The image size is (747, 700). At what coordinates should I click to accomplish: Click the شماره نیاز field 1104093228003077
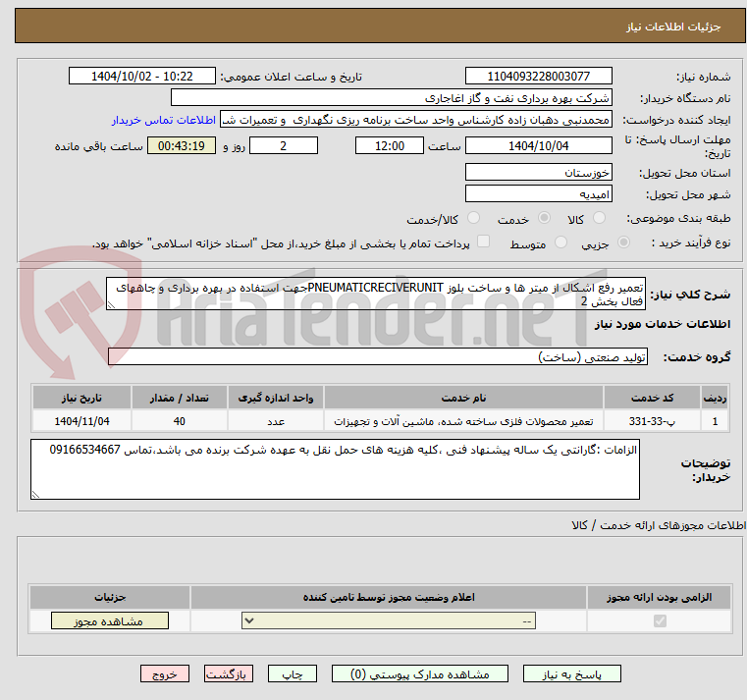point(538,77)
